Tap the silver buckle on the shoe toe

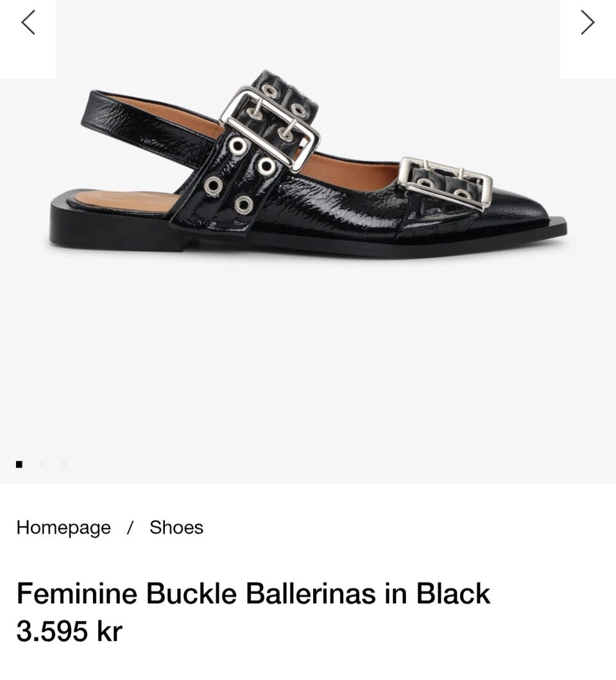click(x=445, y=183)
